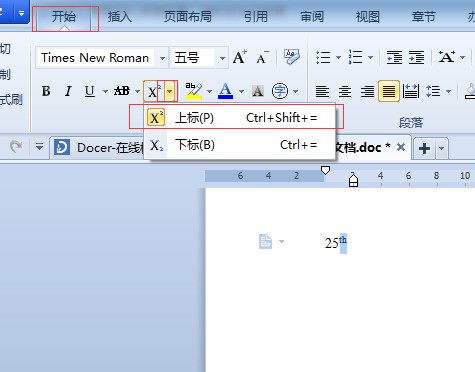Center align text
The image size is (475, 372).
tap(345, 91)
